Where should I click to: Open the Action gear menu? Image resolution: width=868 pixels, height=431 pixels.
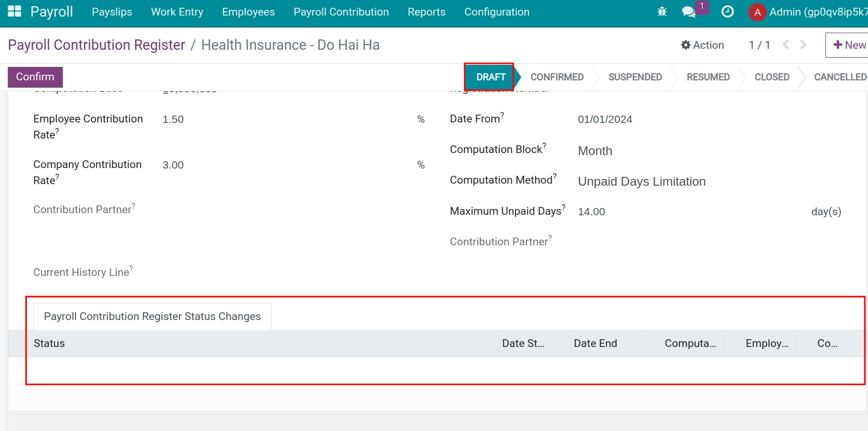[x=702, y=45]
